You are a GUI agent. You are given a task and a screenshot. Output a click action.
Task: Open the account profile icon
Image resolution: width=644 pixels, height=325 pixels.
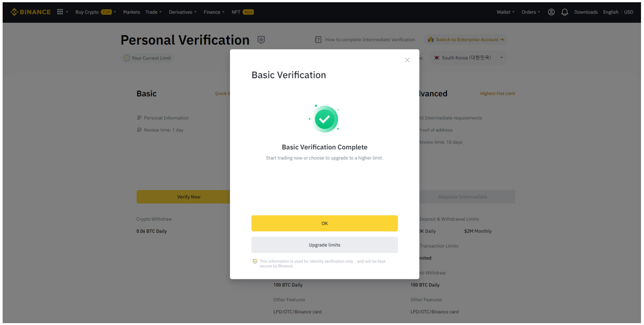coord(551,12)
